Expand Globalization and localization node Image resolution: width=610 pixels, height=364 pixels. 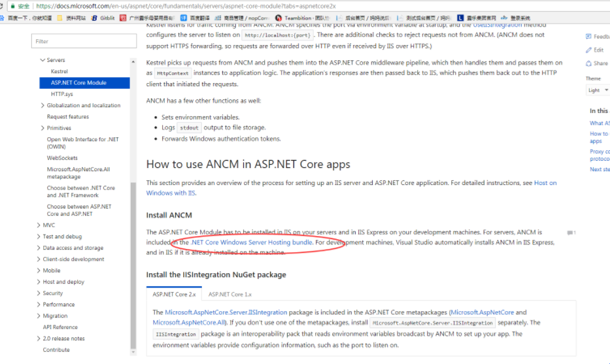click(42, 105)
